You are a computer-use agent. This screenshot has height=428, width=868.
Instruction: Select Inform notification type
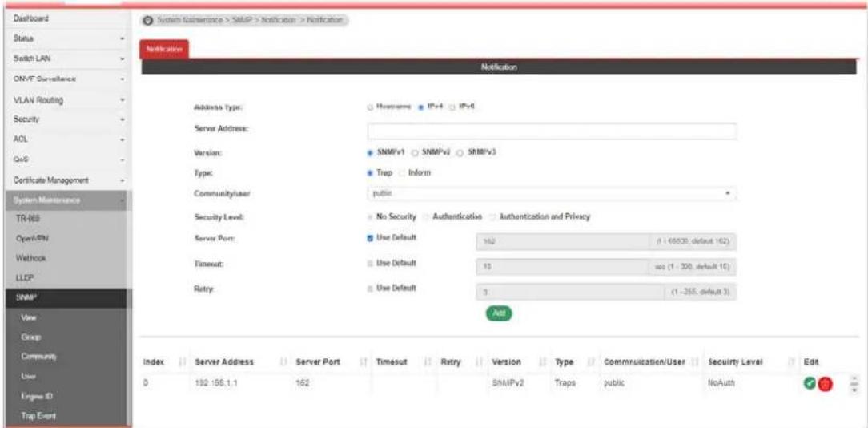402,173
